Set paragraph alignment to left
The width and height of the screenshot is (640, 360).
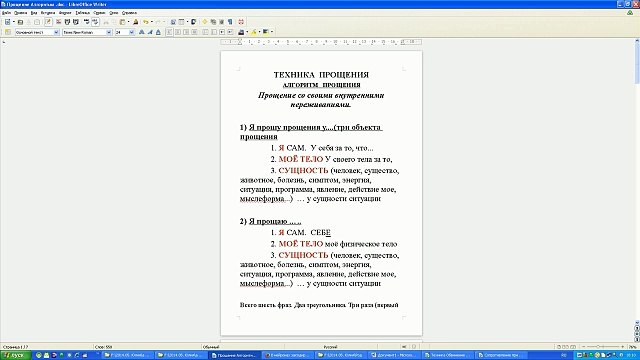169,32
